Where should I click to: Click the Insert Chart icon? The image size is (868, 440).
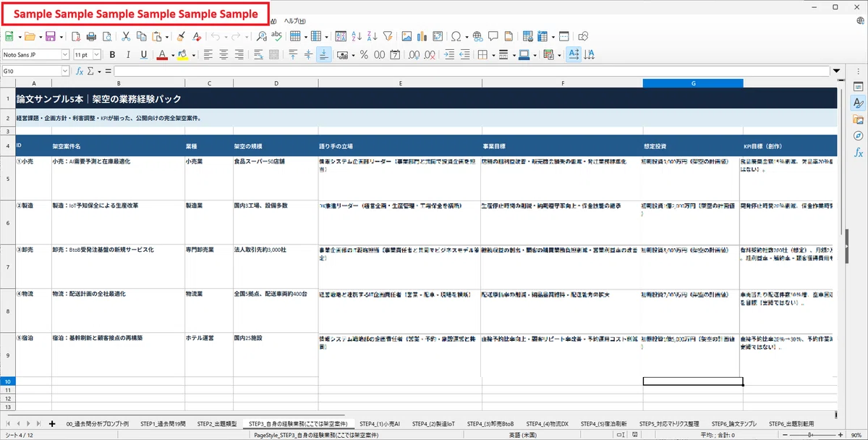[x=422, y=36]
